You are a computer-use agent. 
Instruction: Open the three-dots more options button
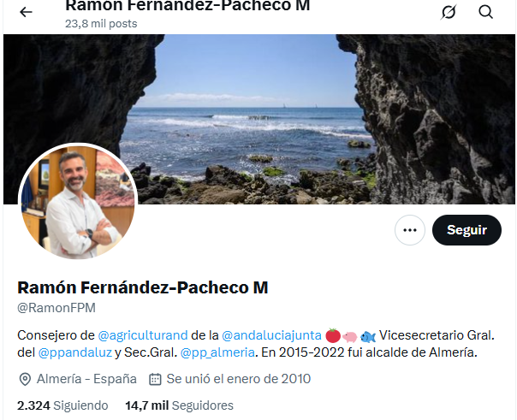point(410,230)
